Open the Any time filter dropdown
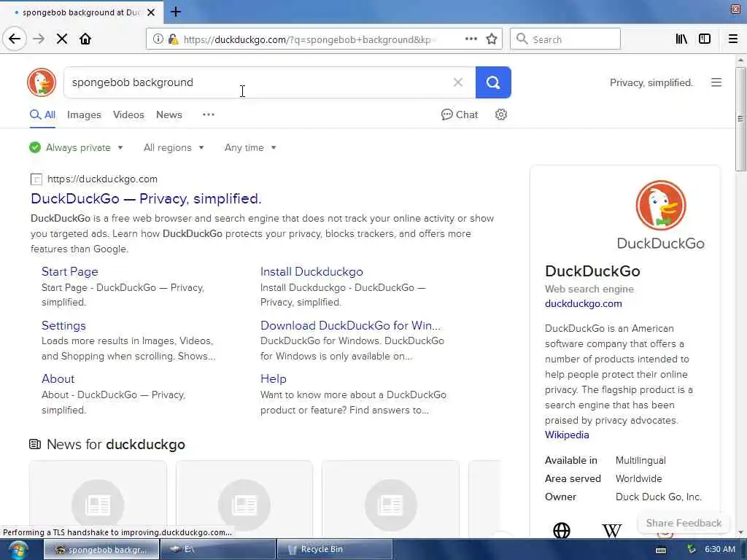The height and width of the screenshot is (560, 747). pos(250,147)
